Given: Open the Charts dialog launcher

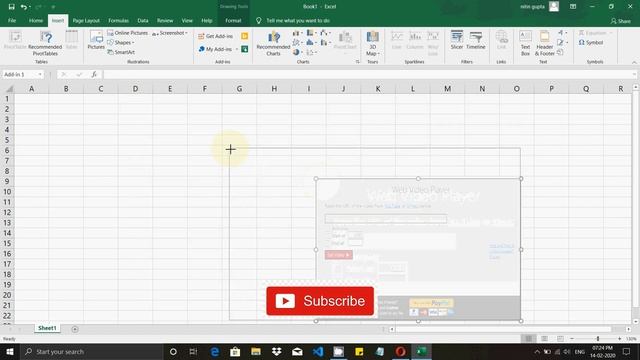Looking at the screenshot, I should click(x=357, y=62).
